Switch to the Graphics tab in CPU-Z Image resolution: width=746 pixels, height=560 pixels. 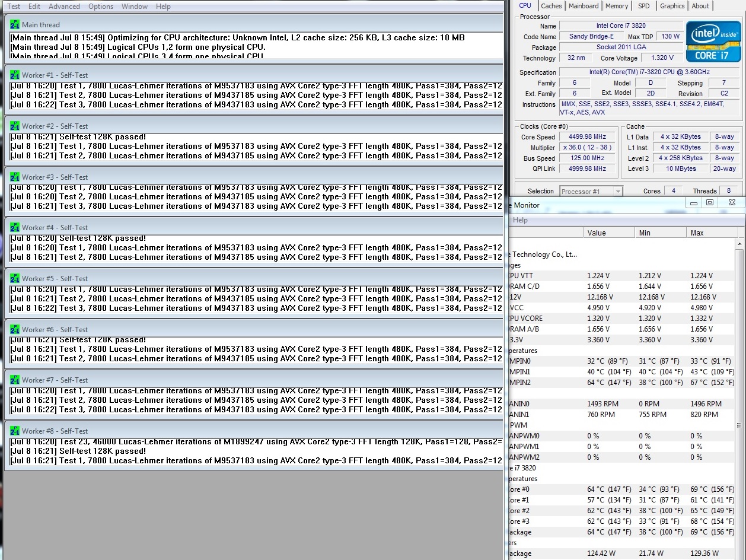click(672, 6)
